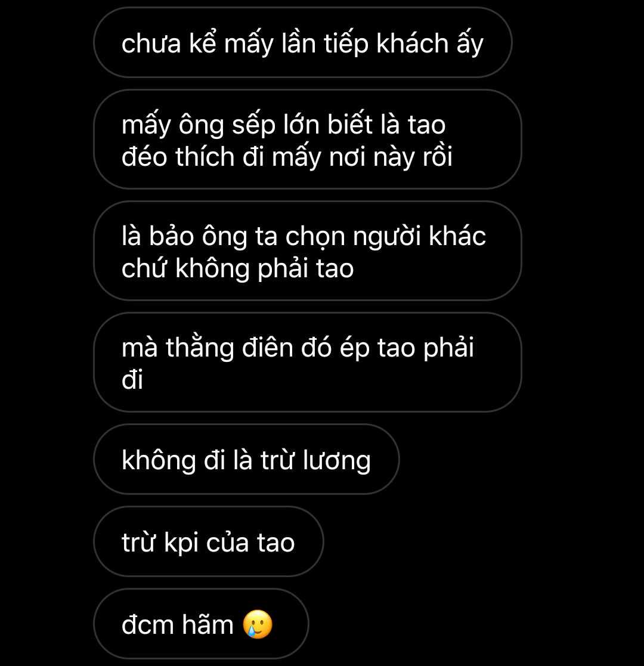Select the message starting "là bảo ông ta"

(x=308, y=251)
